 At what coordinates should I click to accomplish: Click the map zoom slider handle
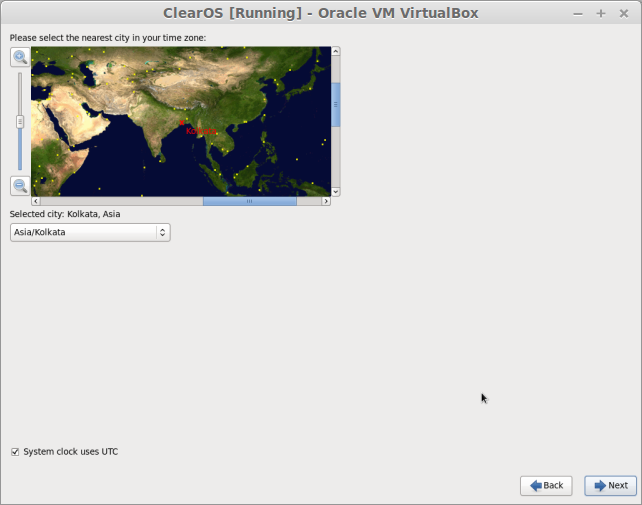tap(20, 122)
